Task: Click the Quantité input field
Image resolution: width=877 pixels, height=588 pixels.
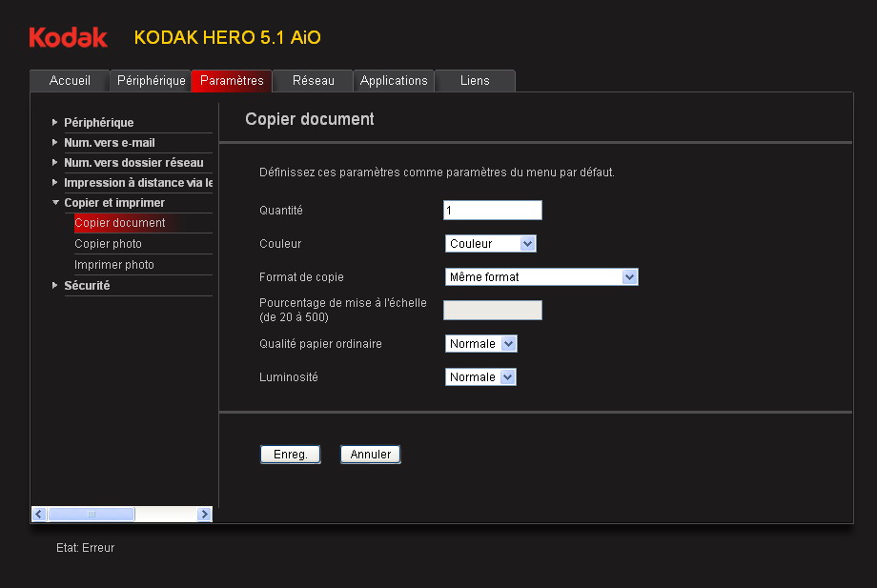Action: click(492, 211)
